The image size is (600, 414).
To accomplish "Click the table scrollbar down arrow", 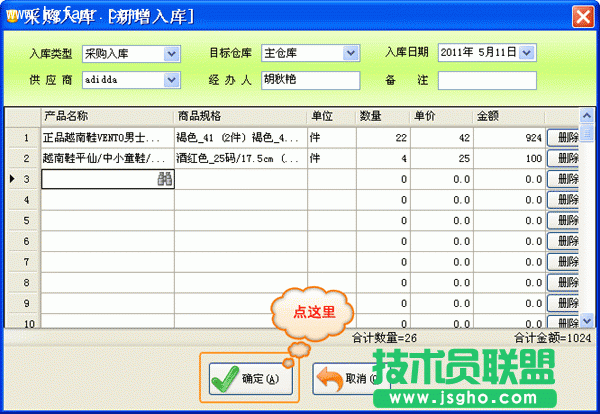I will (587, 320).
